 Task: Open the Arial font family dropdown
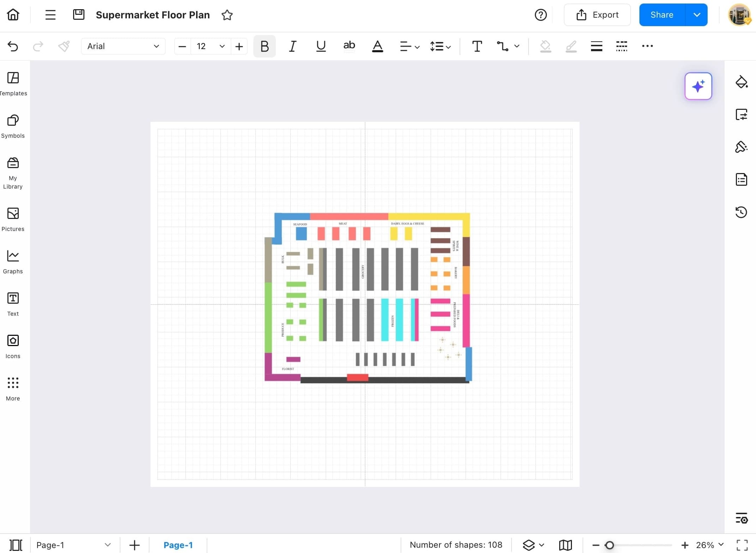click(123, 46)
